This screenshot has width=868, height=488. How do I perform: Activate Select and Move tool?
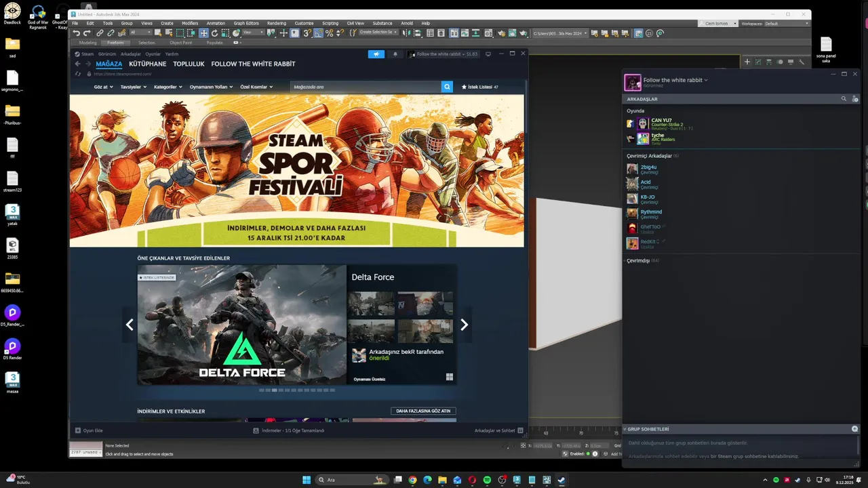(203, 33)
